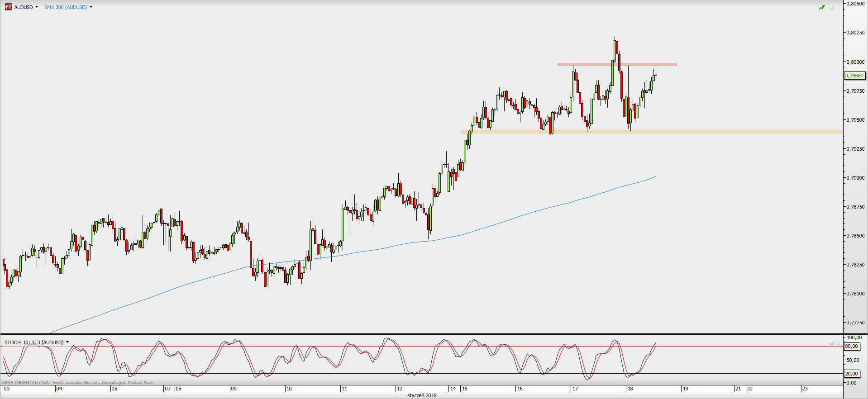Open the AUDUSD symbol dropdown arrow
This screenshot has width=868, height=399.
point(37,7)
